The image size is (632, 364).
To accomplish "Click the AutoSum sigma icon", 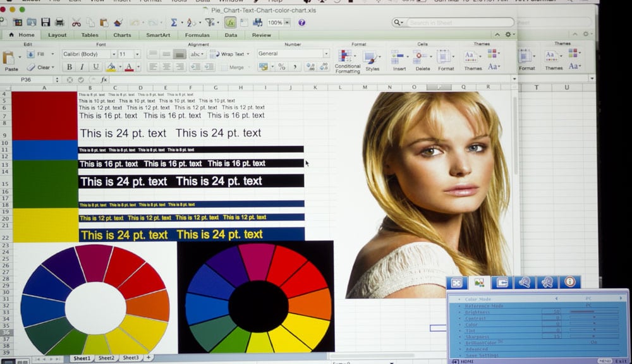I will tap(174, 22).
